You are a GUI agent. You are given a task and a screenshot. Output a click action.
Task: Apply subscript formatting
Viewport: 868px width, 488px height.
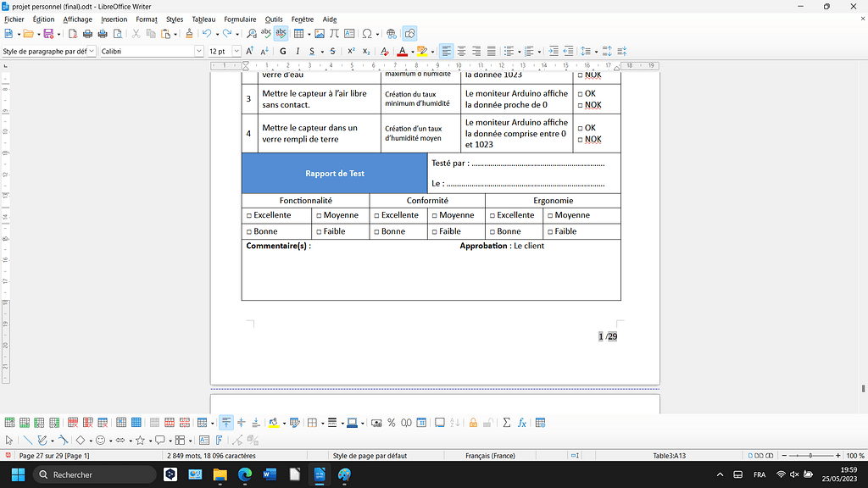[366, 51]
